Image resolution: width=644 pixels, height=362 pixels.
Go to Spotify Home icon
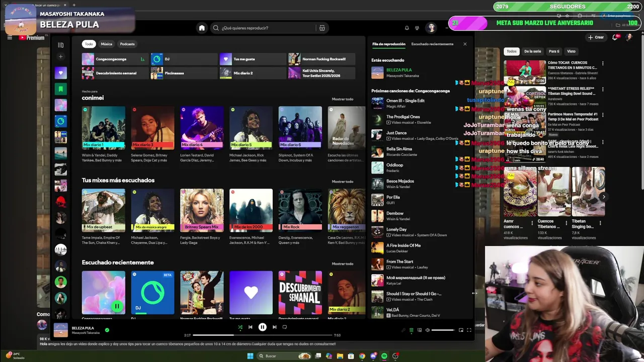coord(202,28)
